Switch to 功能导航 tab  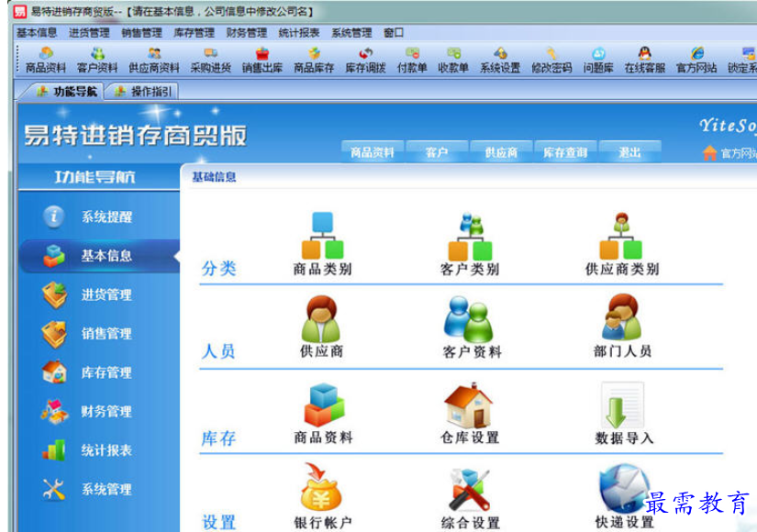[68, 91]
